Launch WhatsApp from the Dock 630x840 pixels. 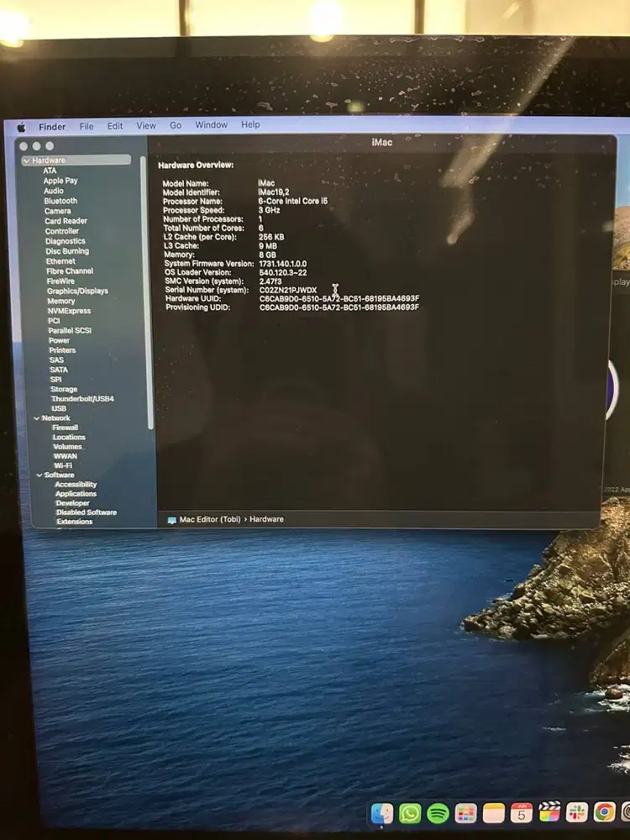tap(410, 813)
